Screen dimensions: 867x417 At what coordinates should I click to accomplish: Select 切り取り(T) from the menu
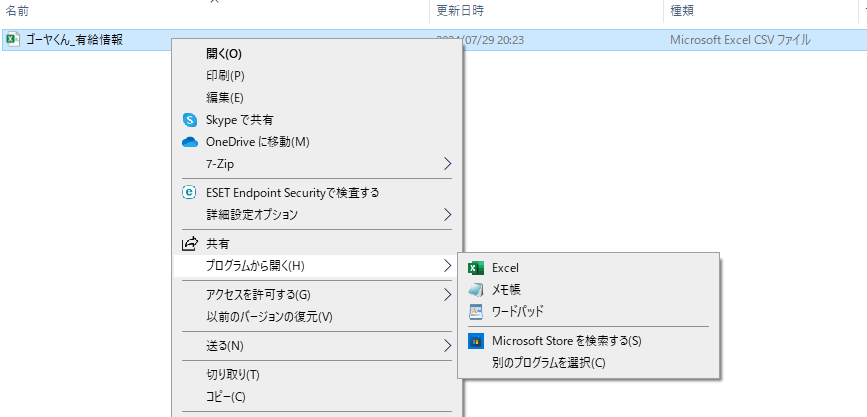coord(232,375)
